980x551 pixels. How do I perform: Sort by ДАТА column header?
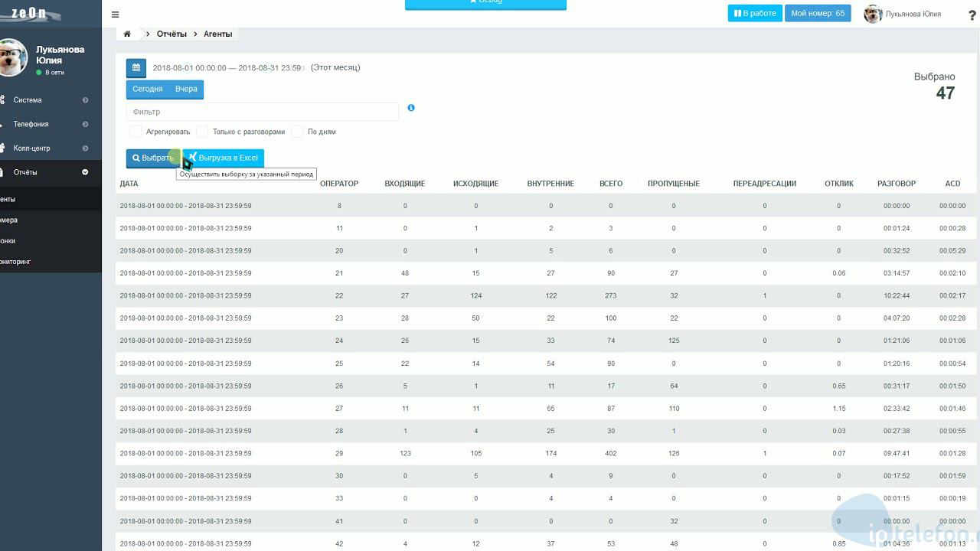tap(129, 184)
